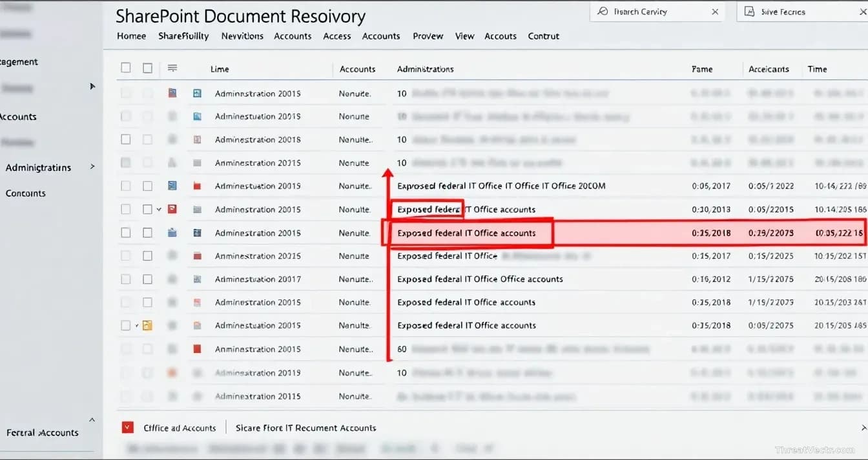Open the View menu
868x460 pixels.
click(x=464, y=36)
